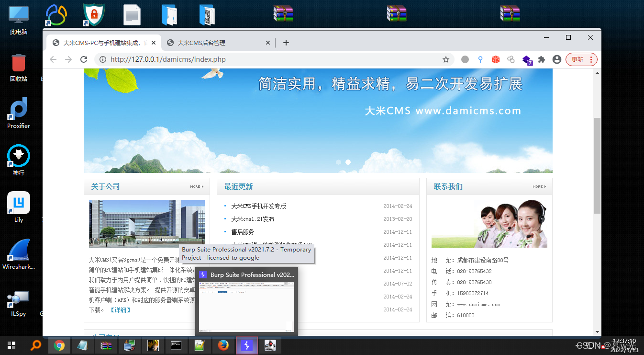
Task: Open the blank document file on desktop
Action: coord(132,15)
